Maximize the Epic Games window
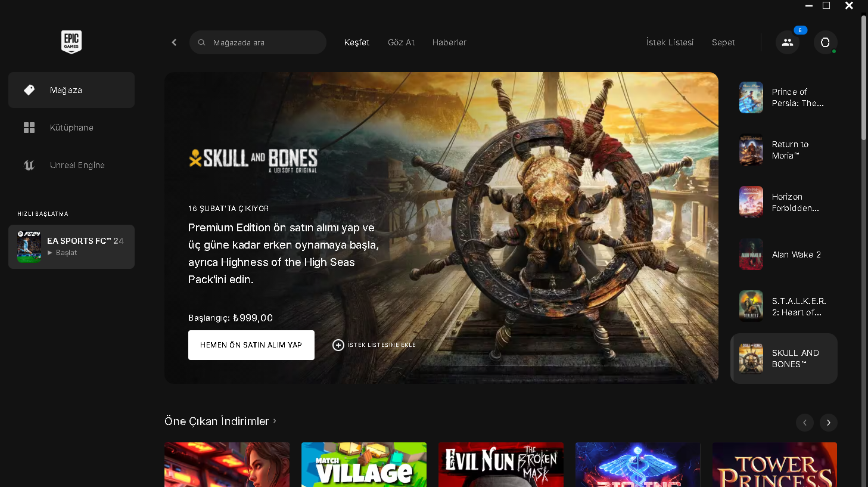The height and width of the screenshot is (487, 868). pos(826,5)
